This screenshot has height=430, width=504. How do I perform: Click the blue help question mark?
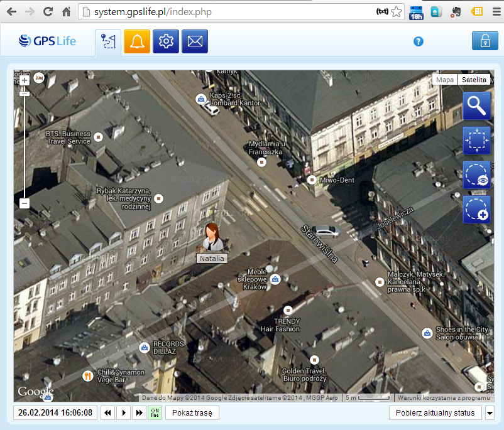pos(419,41)
